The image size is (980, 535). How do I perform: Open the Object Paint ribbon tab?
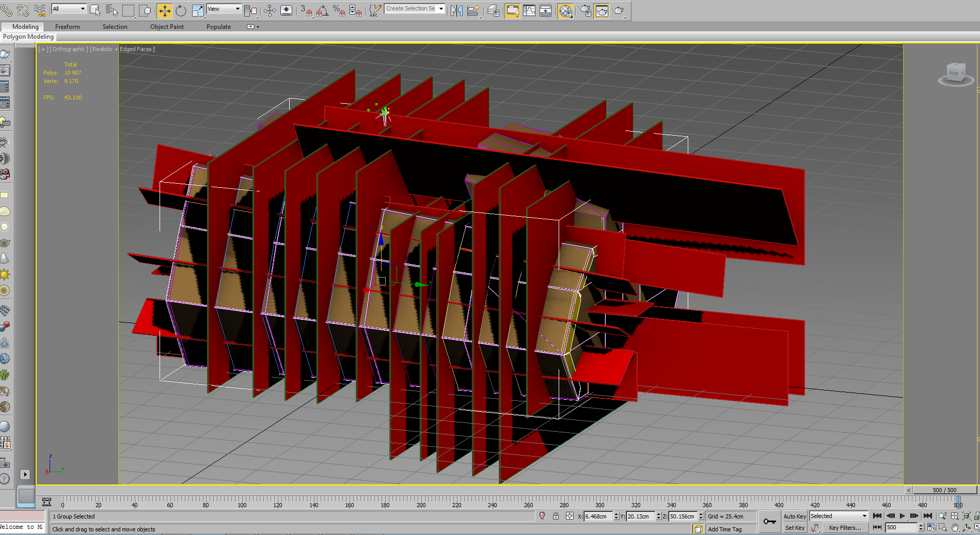pyautogui.click(x=167, y=27)
